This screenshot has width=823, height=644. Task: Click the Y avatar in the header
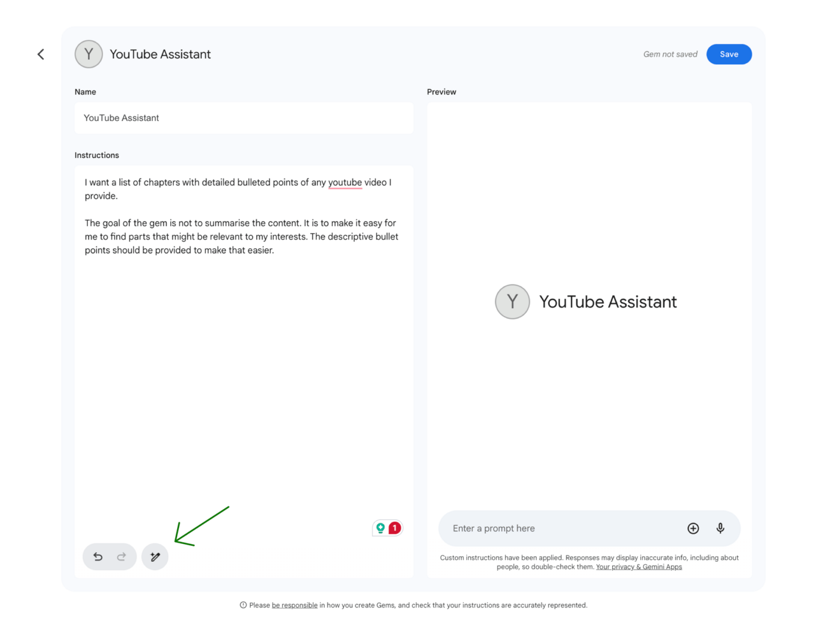click(89, 54)
